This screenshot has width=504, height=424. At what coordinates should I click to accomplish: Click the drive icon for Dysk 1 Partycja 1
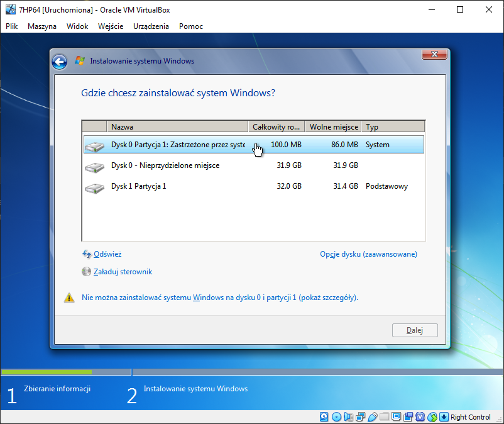94,187
